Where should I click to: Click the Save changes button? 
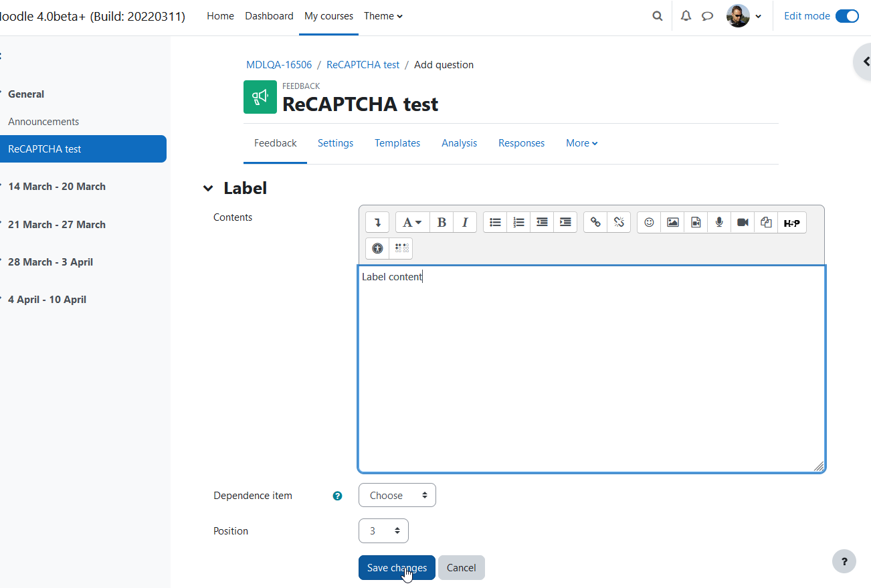(x=397, y=568)
